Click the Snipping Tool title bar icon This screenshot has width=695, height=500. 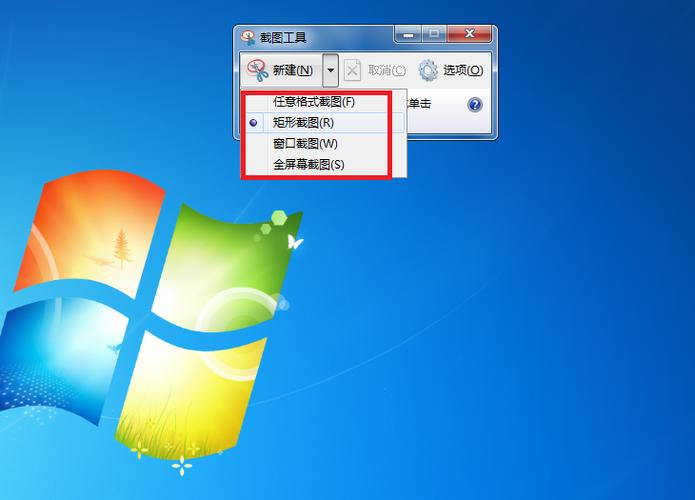pos(248,37)
